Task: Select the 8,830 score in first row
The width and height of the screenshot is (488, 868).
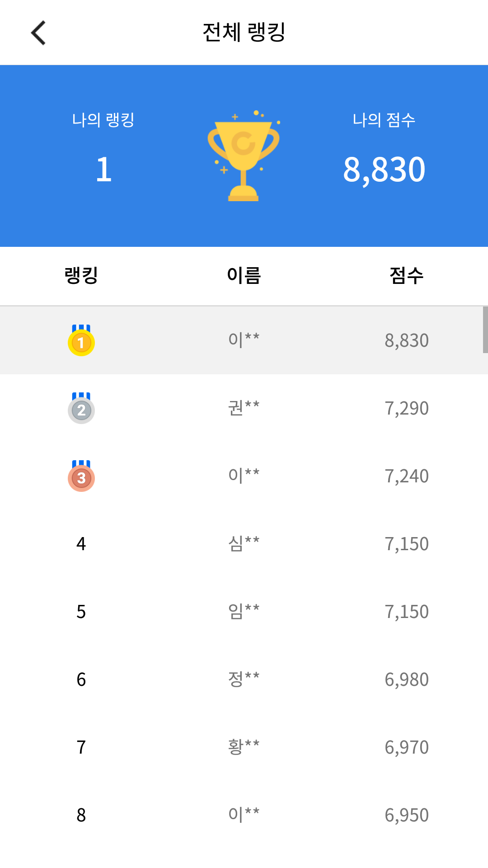Action: pyautogui.click(x=406, y=340)
